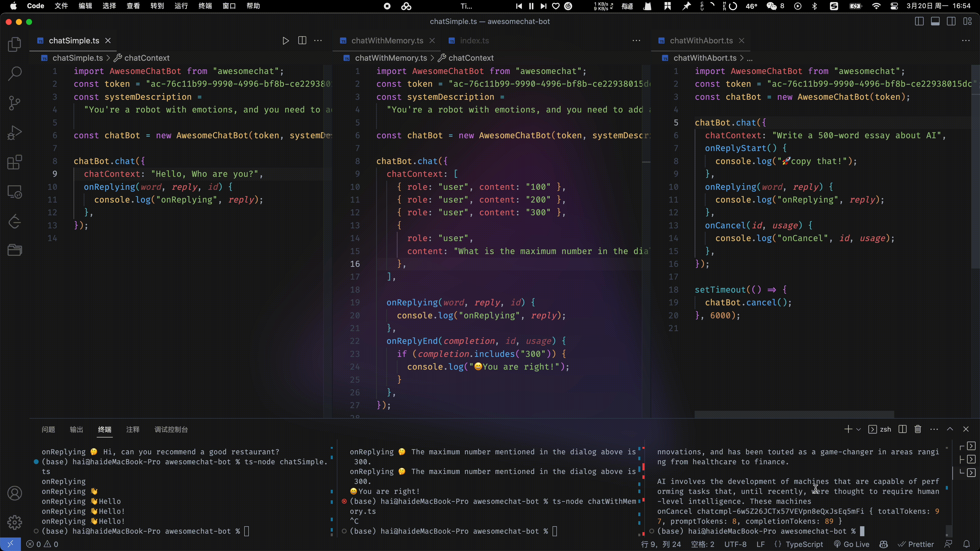Open the Search view in activity bar
This screenshot has height=551, width=980.
coord(15,73)
